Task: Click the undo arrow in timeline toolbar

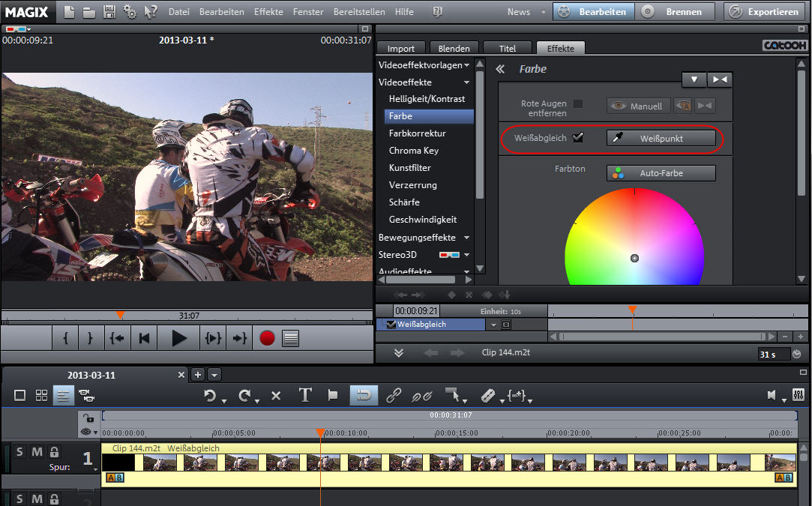Action: pos(211,396)
